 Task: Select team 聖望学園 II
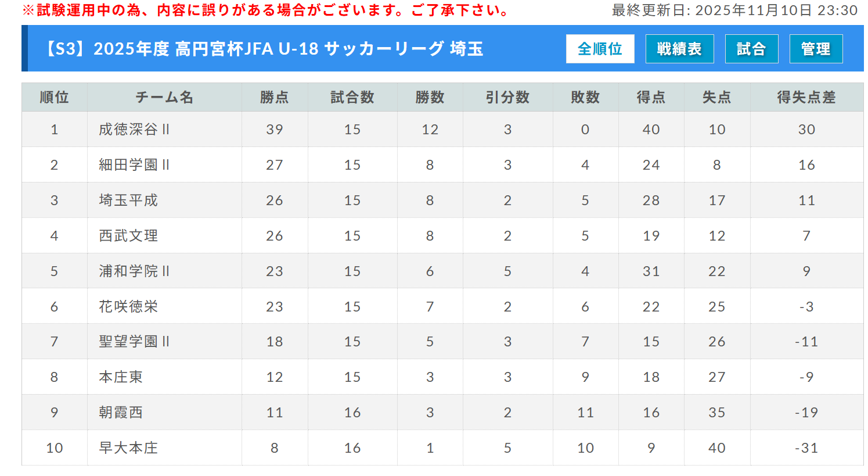point(134,342)
